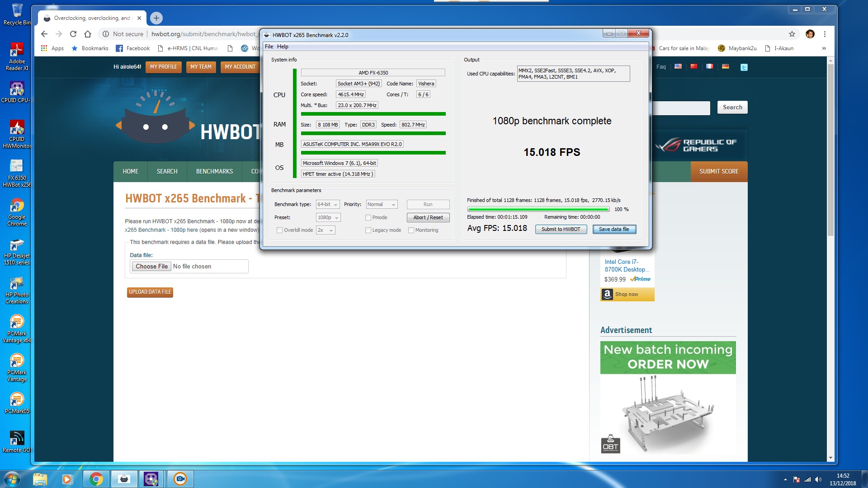Open Chrome three-dot menu
This screenshot has width=868, height=488.
825,34
